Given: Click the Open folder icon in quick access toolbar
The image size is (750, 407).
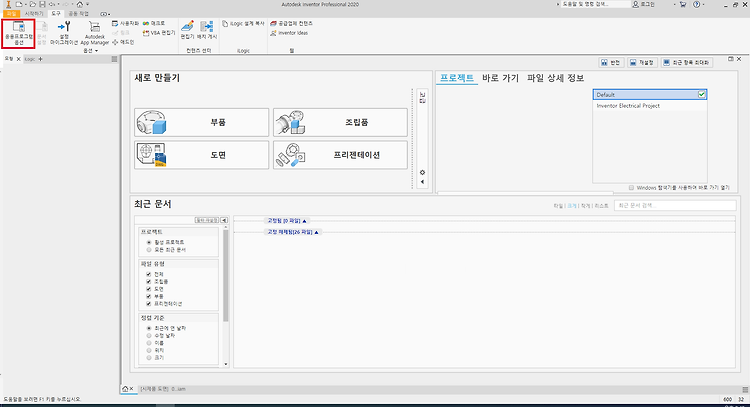Looking at the screenshot, I should point(33,4).
